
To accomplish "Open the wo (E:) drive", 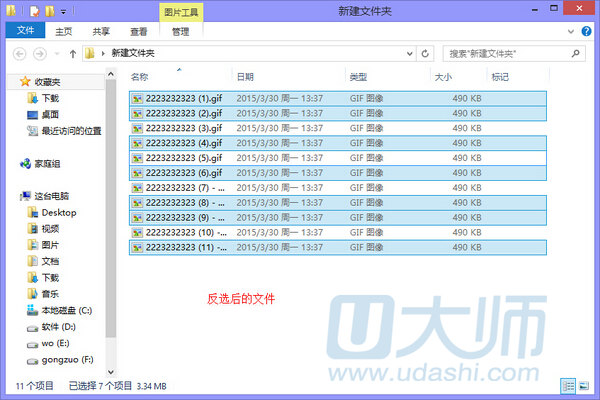I will pyautogui.click(x=55, y=343).
